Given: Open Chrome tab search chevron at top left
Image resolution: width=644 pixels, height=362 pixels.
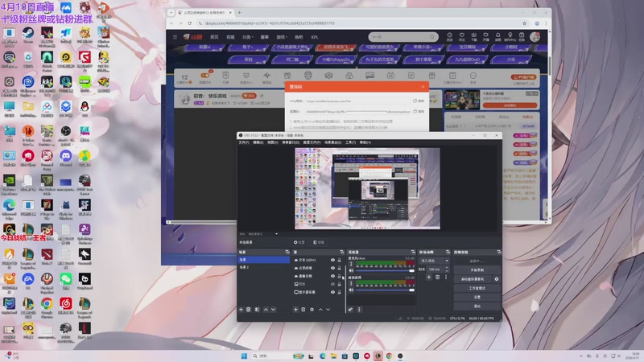Looking at the screenshot, I should (x=171, y=12).
